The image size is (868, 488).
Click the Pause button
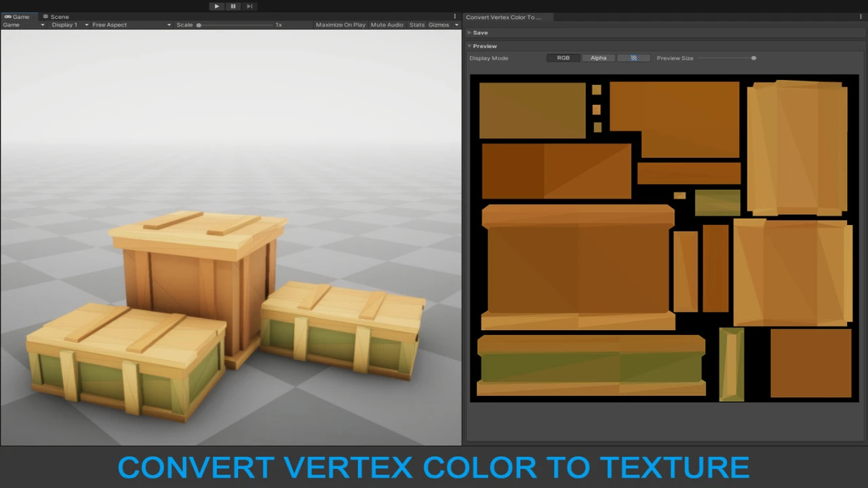[x=233, y=6]
